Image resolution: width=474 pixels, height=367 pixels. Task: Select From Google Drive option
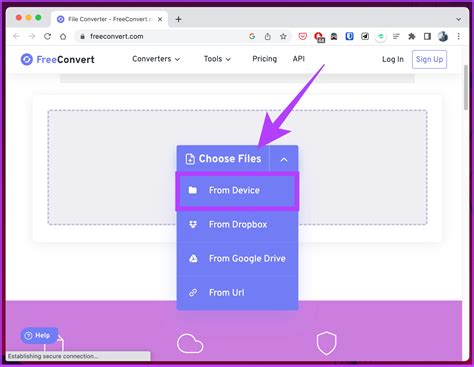[x=237, y=258]
